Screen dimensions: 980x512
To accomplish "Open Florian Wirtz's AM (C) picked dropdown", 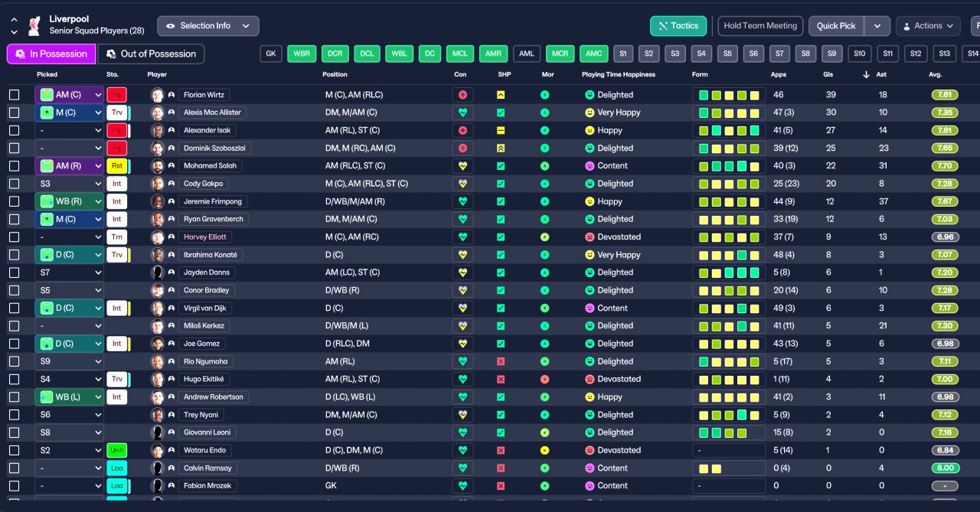I will [69, 95].
